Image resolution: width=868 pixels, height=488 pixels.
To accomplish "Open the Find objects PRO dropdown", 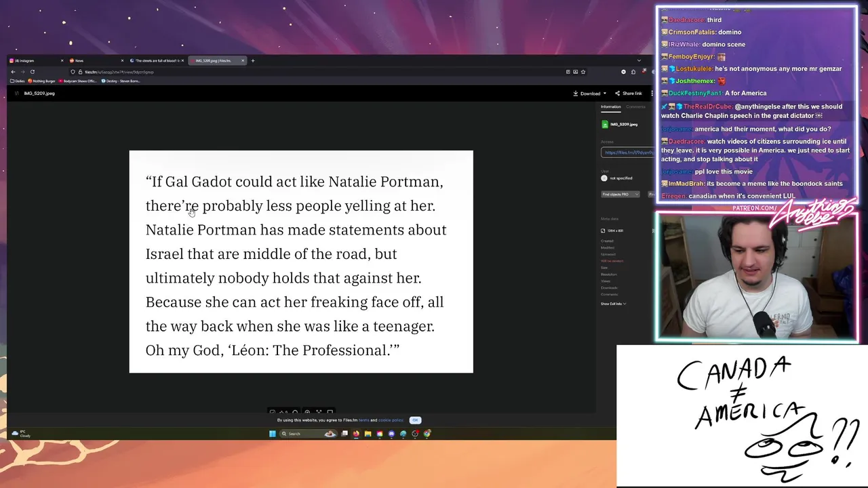I will (x=620, y=195).
